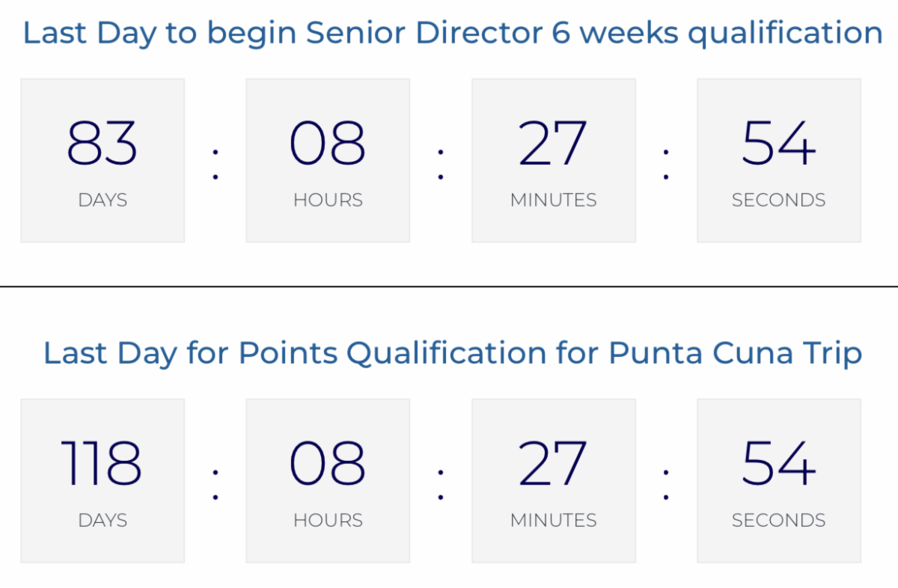The image size is (898, 588).
Task: Click the Senior Director qualification heading
Action: tap(452, 34)
